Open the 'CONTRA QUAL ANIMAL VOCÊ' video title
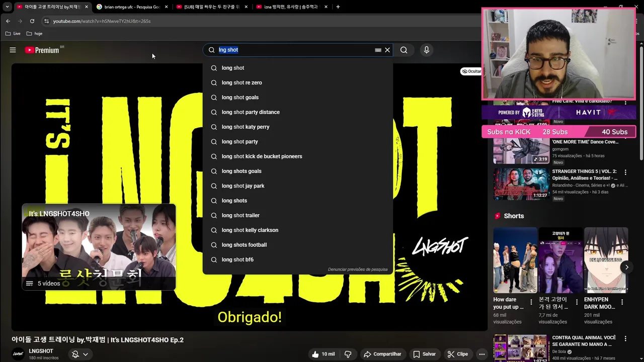This screenshot has height=362, width=644. [x=584, y=341]
